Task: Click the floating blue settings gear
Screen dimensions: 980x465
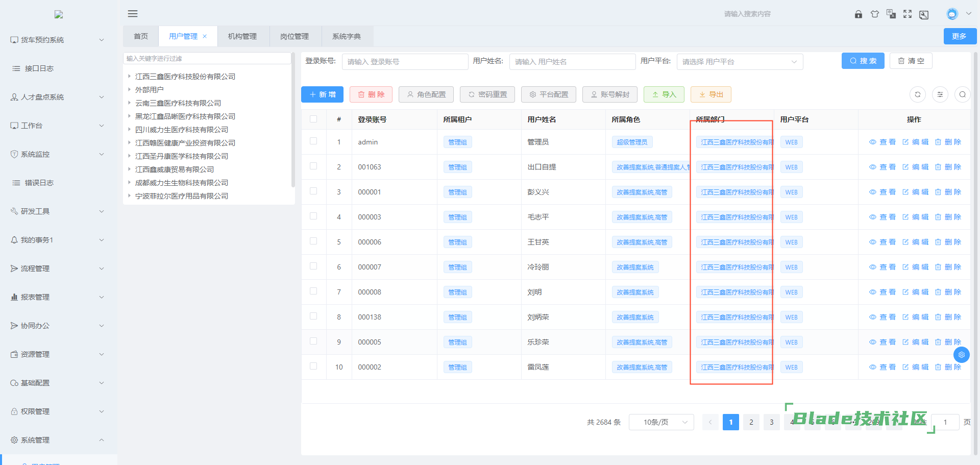Action: [962, 355]
